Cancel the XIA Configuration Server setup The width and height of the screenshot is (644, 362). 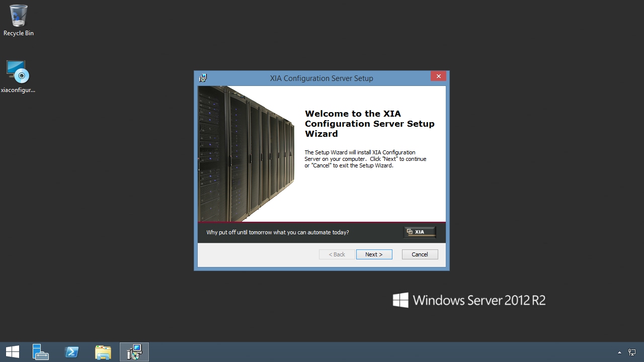coord(420,254)
